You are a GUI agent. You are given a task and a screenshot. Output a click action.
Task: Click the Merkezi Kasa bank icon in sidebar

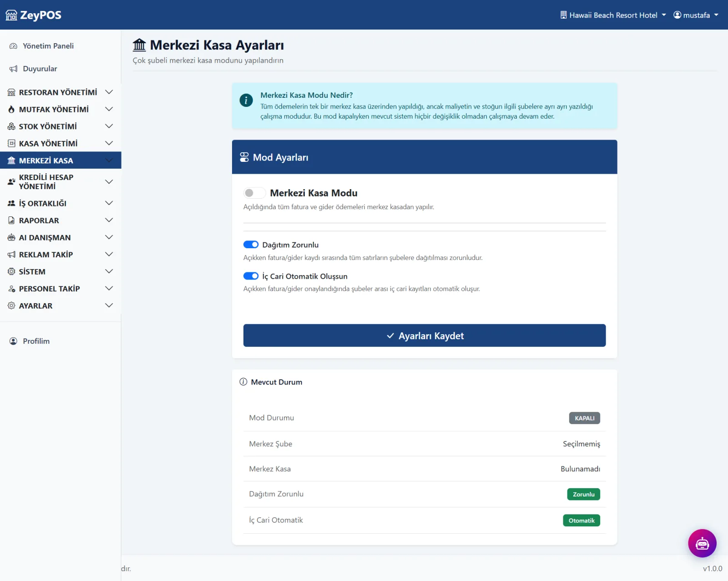click(x=11, y=160)
